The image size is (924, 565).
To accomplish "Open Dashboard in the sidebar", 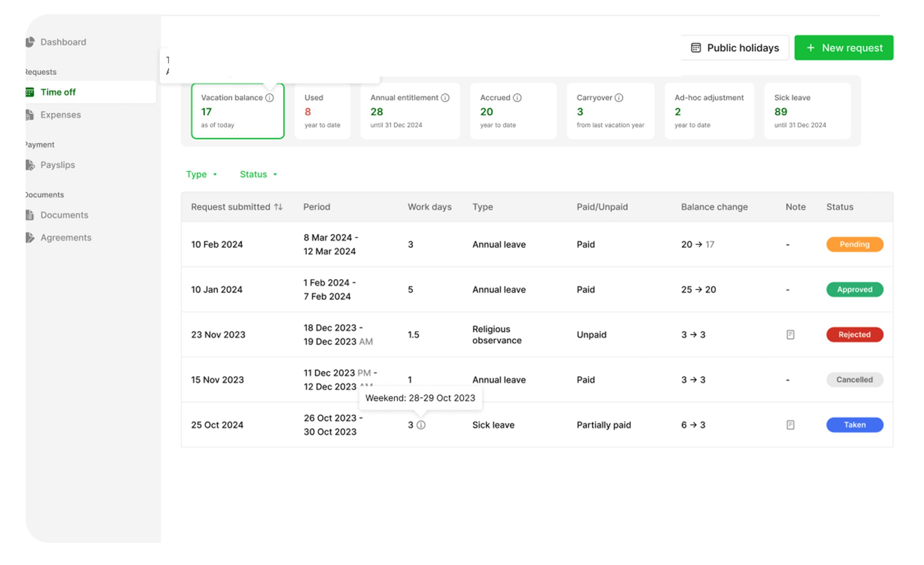I will coord(63,42).
